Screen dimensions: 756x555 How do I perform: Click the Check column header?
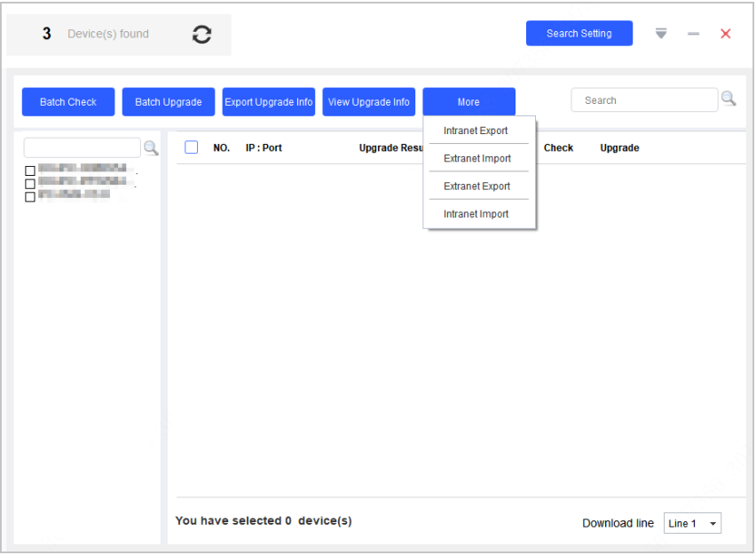coord(558,147)
